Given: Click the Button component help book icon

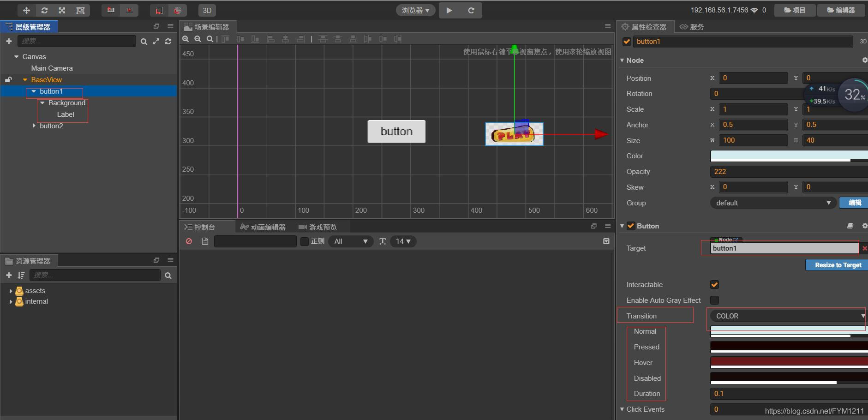Looking at the screenshot, I should (850, 226).
